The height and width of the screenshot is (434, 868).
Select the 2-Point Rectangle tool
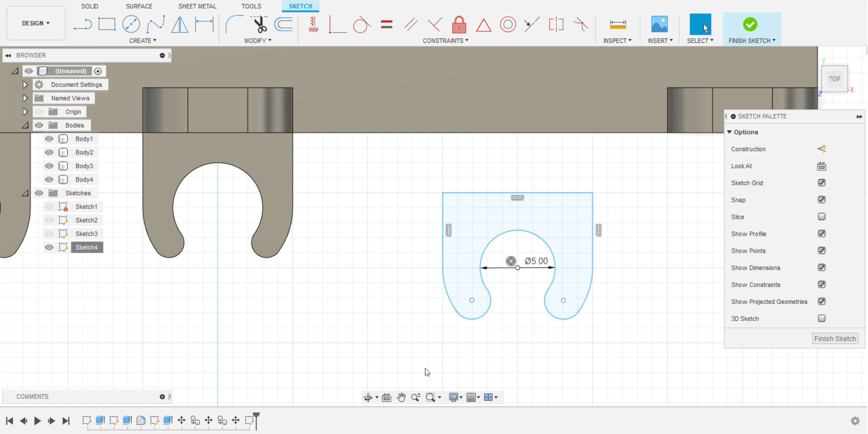pos(107,24)
